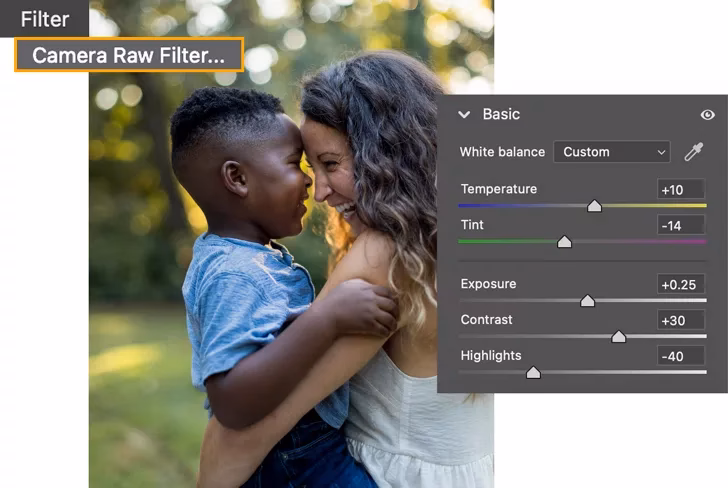
Task: Collapse the Basic panel chevron
Action: coord(464,114)
